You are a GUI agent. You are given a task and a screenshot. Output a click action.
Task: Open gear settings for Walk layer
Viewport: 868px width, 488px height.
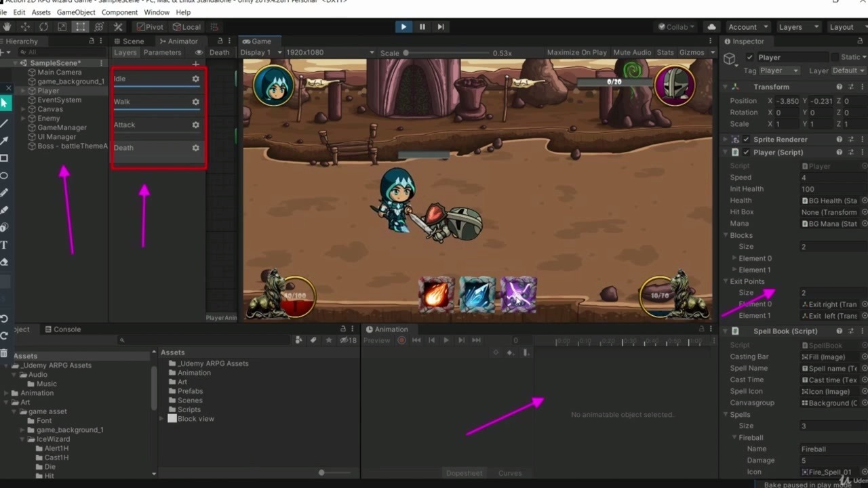(x=195, y=102)
